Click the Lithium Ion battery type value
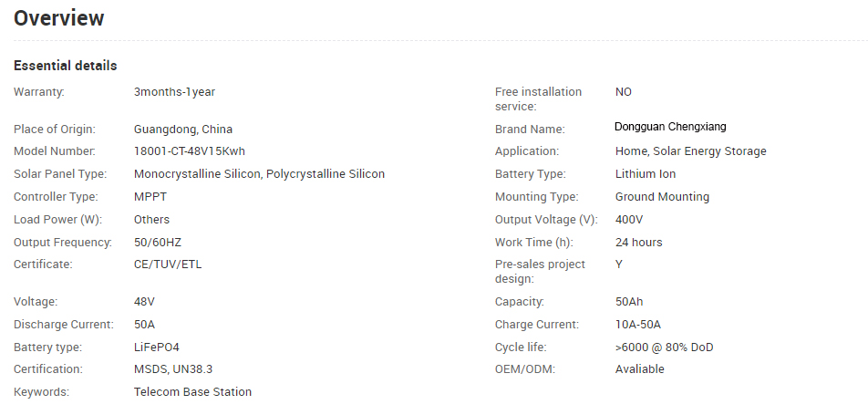The height and width of the screenshot is (415, 868). click(646, 174)
